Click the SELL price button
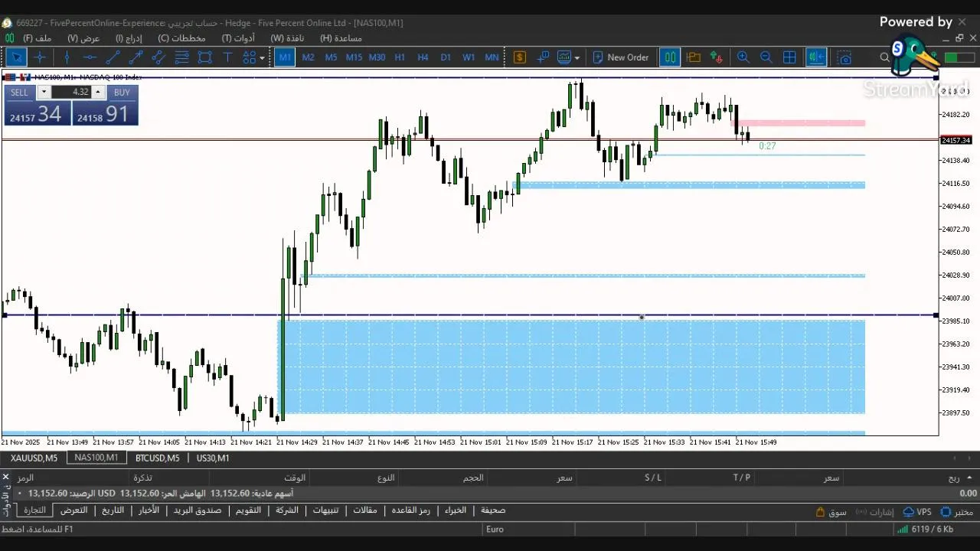The image size is (980, 551). tap(37, 114)
